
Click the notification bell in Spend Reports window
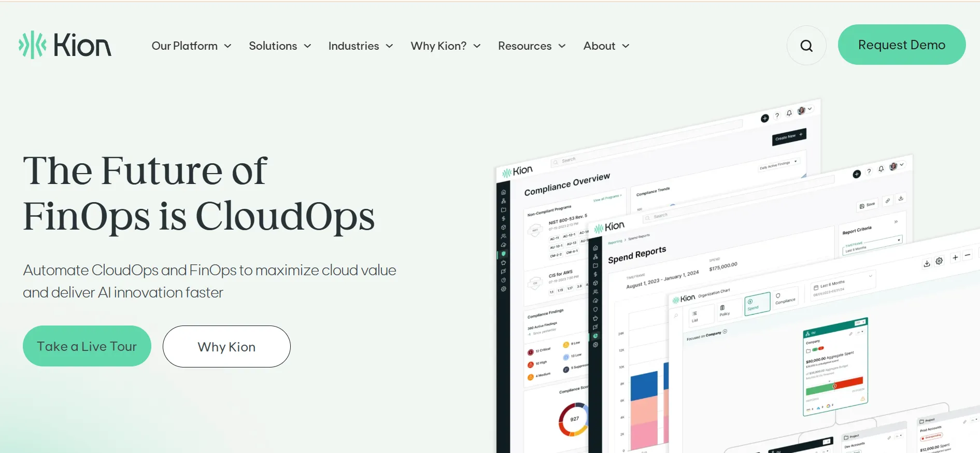(881, 169)
